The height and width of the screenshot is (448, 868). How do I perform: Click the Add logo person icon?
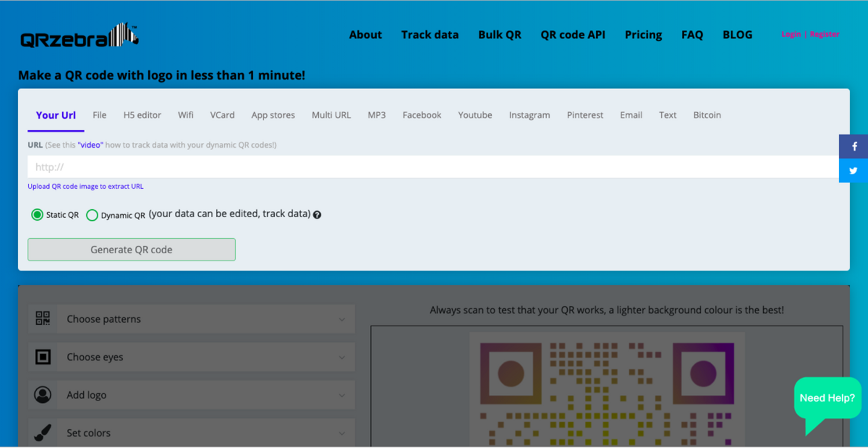coord(43,395)
